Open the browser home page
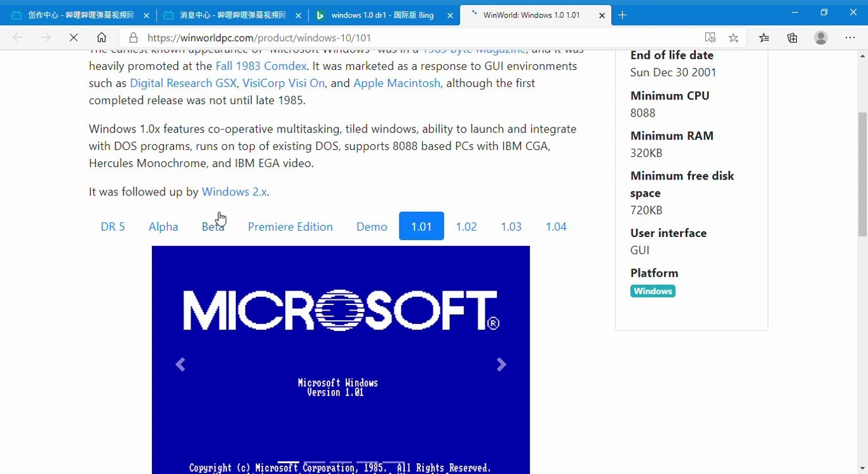868x474 pixels. [101, 38]
